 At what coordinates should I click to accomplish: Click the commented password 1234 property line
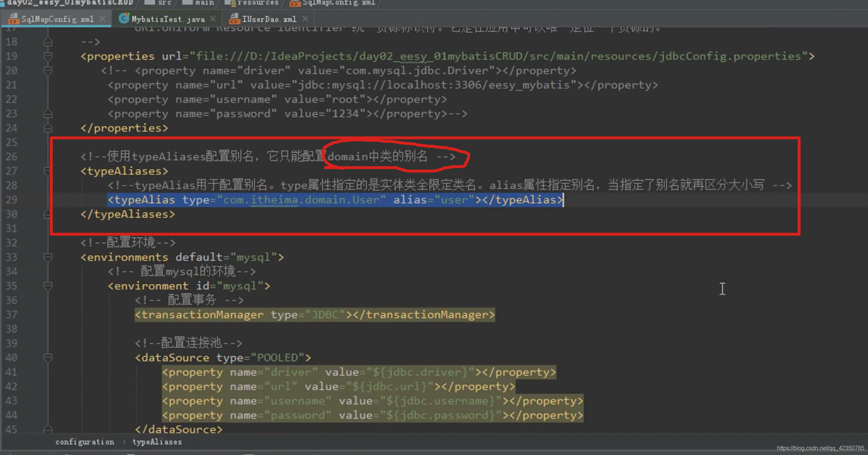click(x=288, y=114)
